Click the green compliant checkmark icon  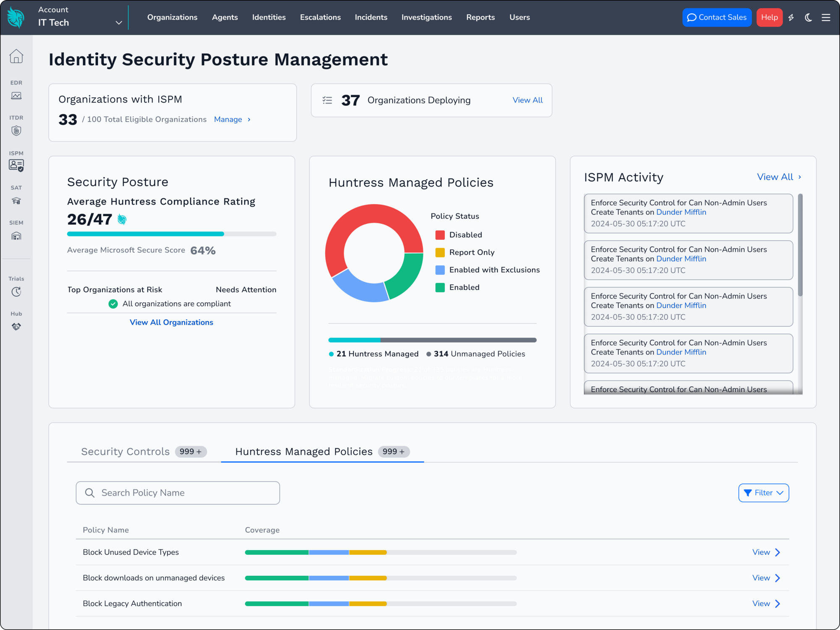(x=113, y=304)
